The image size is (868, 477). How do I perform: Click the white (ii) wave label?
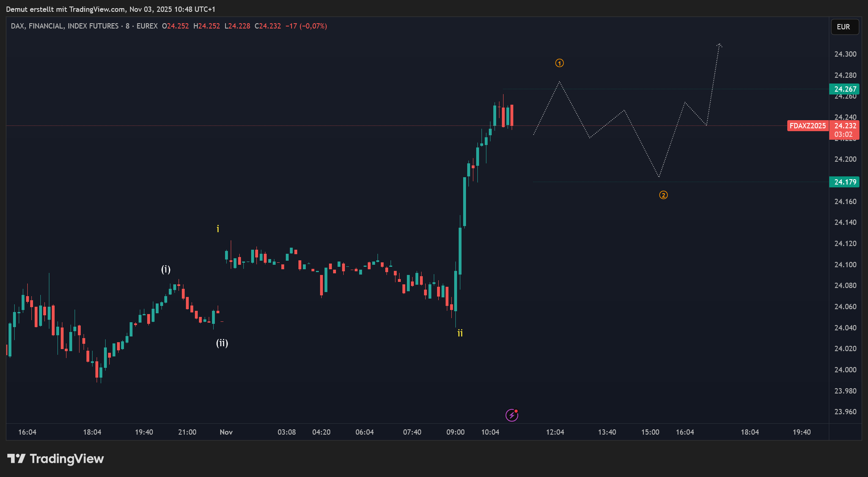click(x=222, y=343)
